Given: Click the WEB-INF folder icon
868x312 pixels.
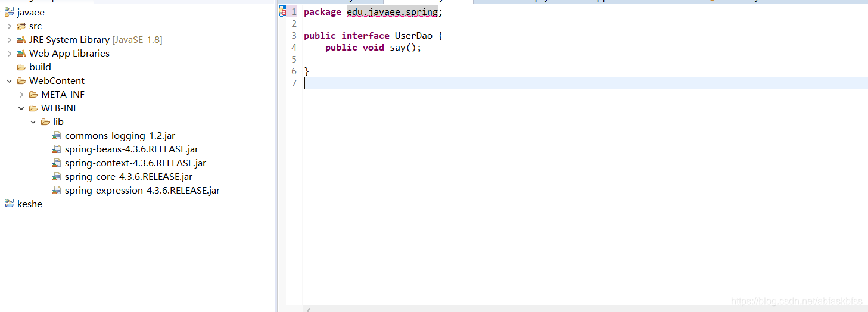Looking at the screenshot, I should click(x=33, y=108).
